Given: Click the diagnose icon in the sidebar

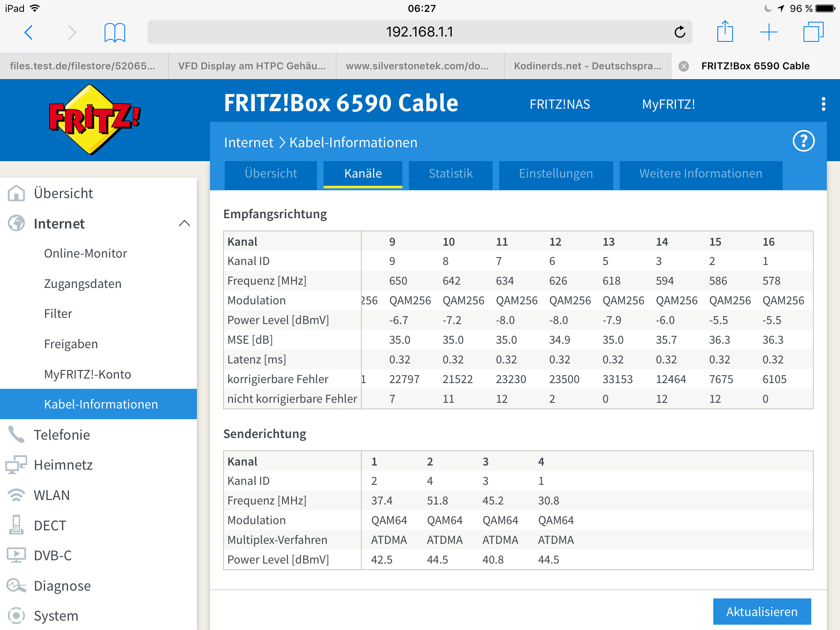Looking at the screenshot, I should pyautogui.click(x=16, y=586).
